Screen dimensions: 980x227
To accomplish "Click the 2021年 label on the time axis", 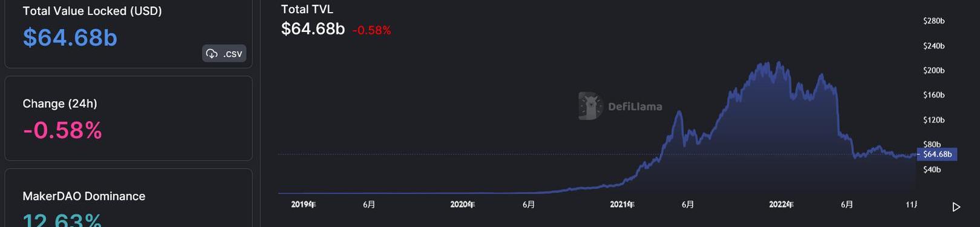I will coord(622,205).
